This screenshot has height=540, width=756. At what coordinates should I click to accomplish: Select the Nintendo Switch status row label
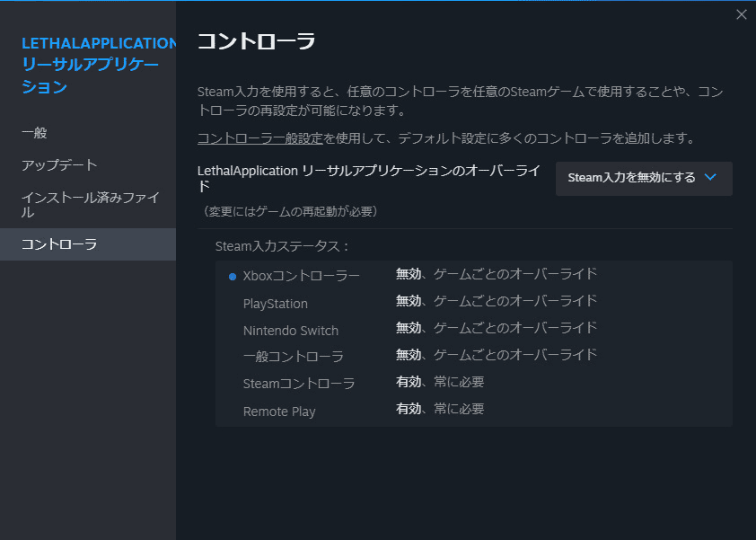point(291,331)
